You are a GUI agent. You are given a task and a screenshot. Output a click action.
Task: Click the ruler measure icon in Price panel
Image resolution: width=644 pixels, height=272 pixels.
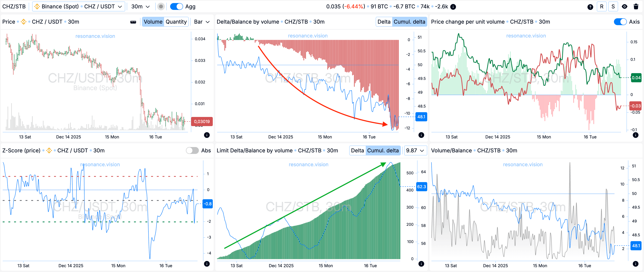[x=133, y=22]
